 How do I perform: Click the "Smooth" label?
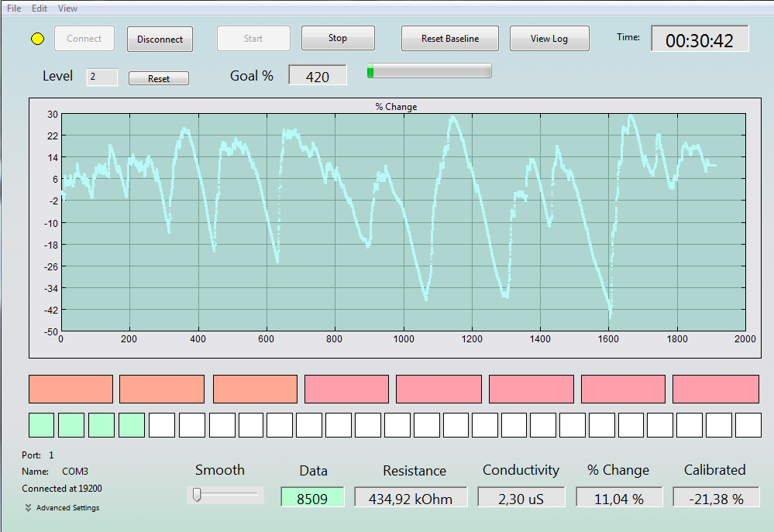coord(220,470)
